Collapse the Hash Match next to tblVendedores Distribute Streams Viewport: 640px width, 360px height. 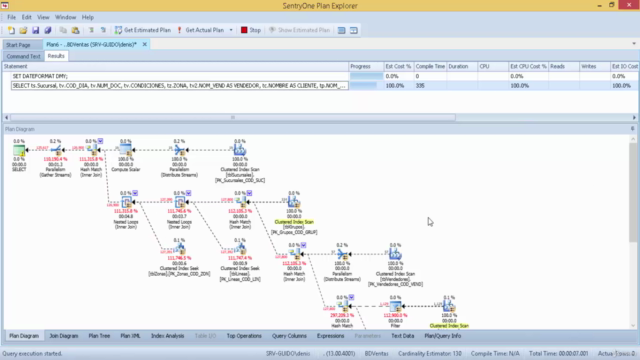click(x=304, y=245)
